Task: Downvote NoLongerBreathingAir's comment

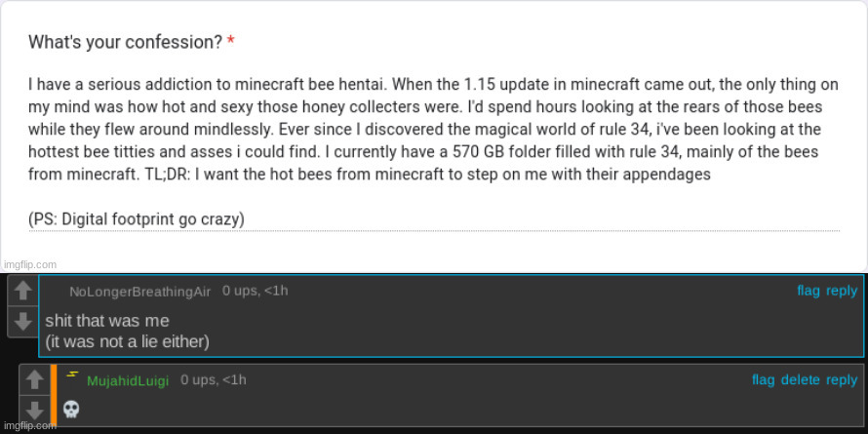Action: click(x=22, y=320)
